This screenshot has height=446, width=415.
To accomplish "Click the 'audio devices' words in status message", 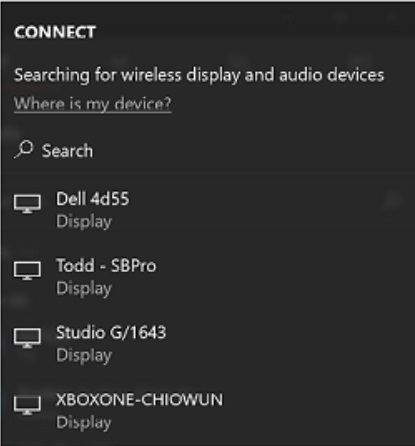I will pos(332,75).
